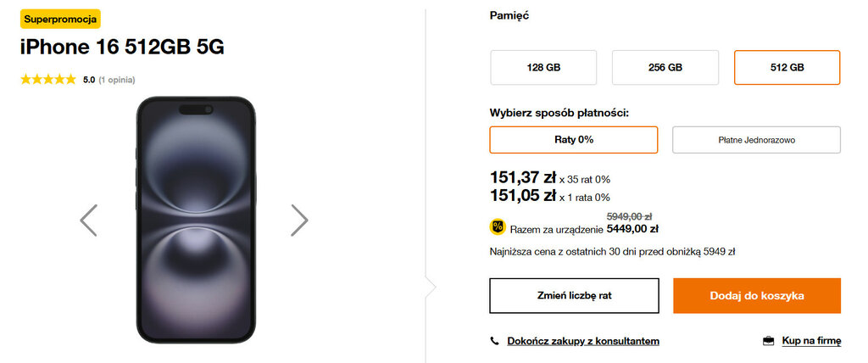
Task: Switch to Płatne Jednorazowo payment
Action: (756, 140)
